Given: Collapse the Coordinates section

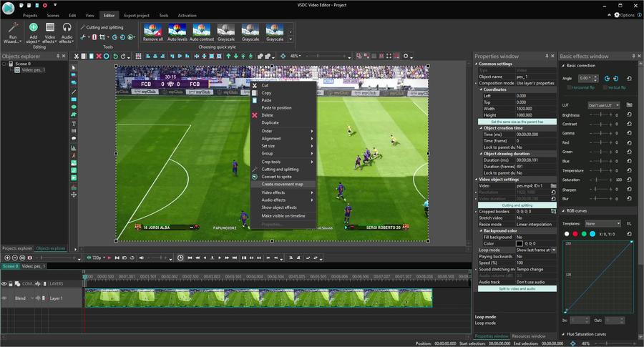Looking at the screenshot, I should (x=481, y=89).
